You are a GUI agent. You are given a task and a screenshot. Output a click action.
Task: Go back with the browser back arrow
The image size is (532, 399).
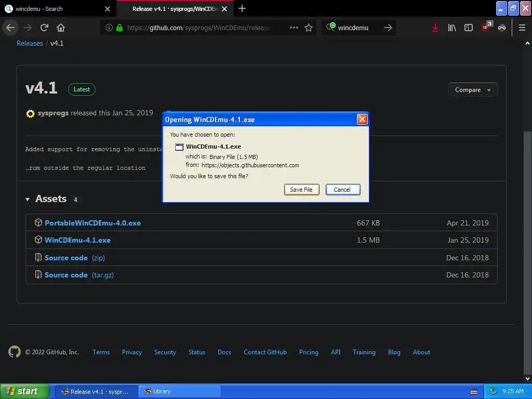[x=10, y=28]
